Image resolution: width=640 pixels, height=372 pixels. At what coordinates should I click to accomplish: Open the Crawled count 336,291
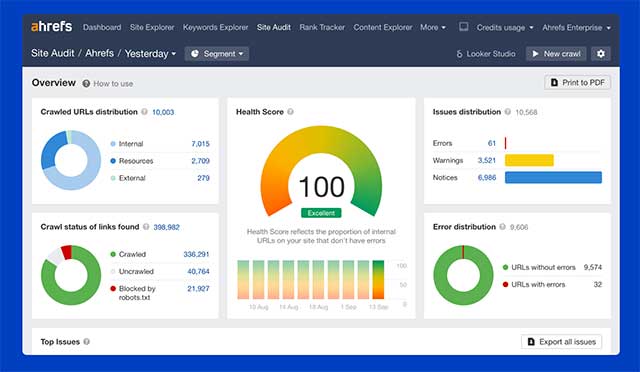click(196, 254)
